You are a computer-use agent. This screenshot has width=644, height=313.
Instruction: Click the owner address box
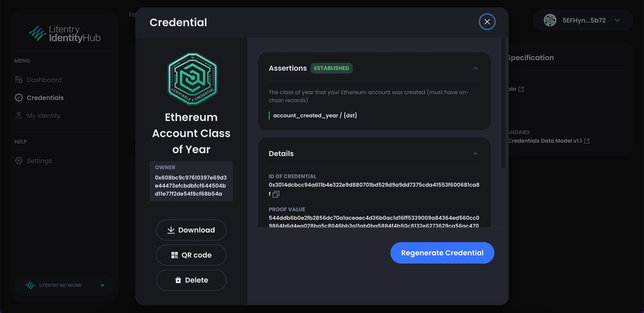coord(191,181)
